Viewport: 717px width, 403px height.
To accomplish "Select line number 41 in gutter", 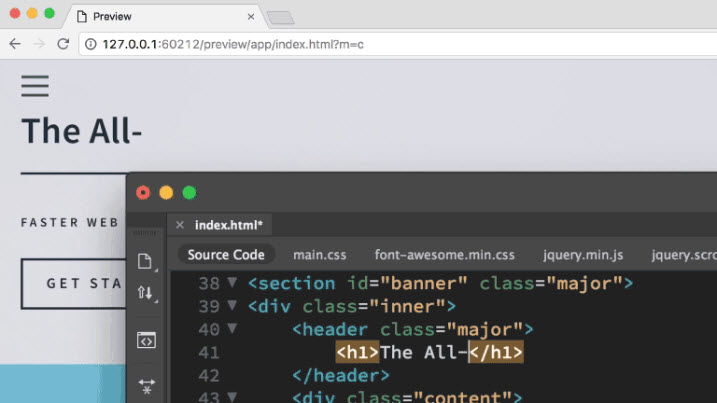I will point(209,353).
